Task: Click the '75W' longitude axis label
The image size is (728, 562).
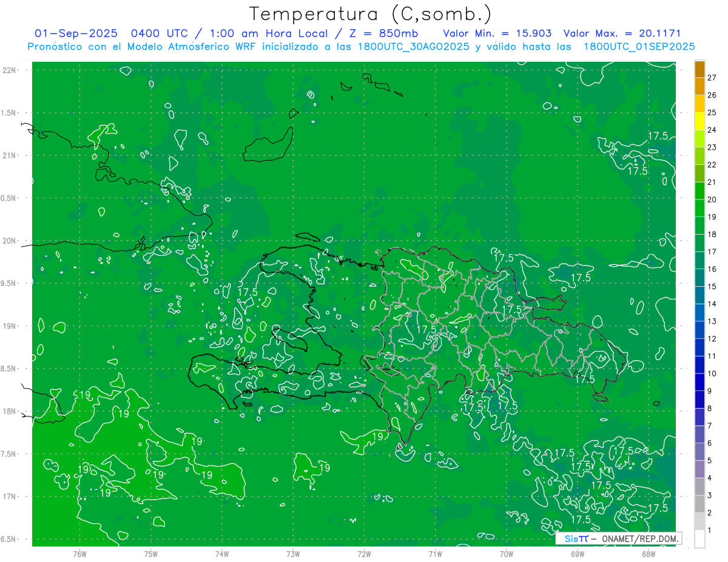Action: click(151, 555)
